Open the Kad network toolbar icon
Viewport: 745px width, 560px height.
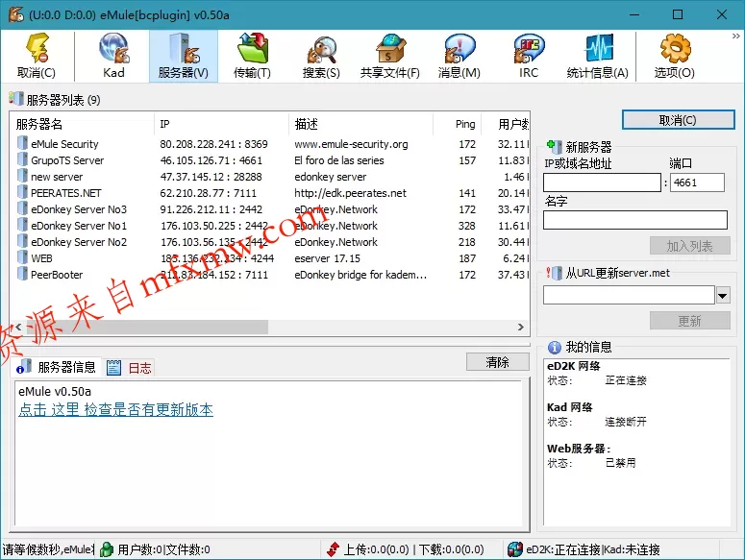113,48
